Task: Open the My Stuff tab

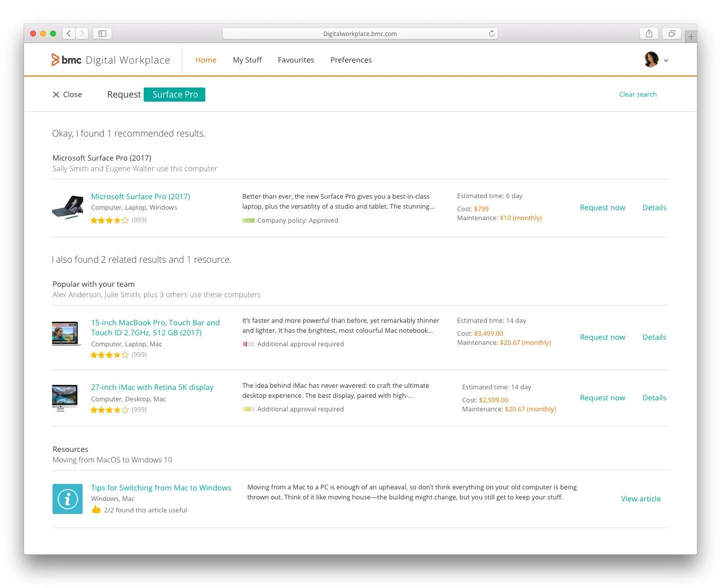Action: tap(247, 60)
